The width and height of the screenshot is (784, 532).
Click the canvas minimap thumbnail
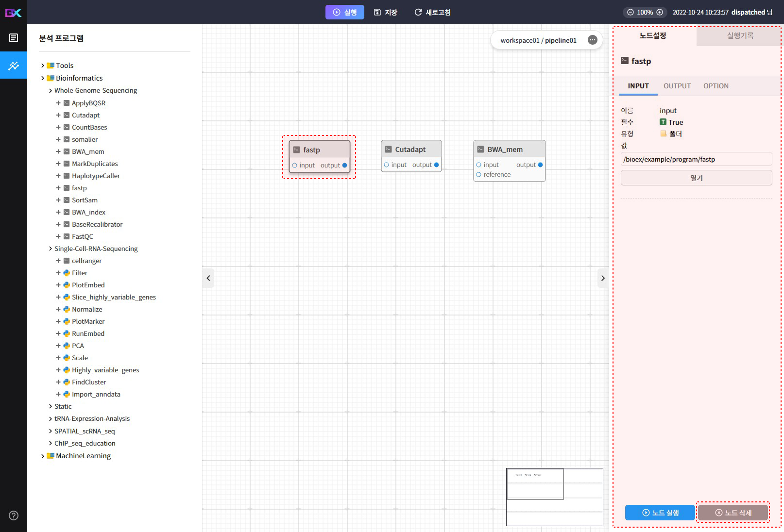point(555,497)
